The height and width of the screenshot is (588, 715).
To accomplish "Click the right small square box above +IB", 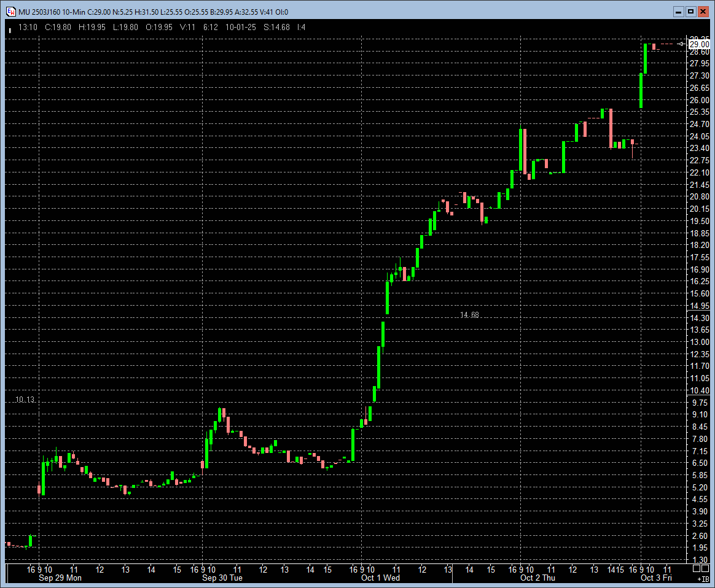I will (x=705, y=570).
